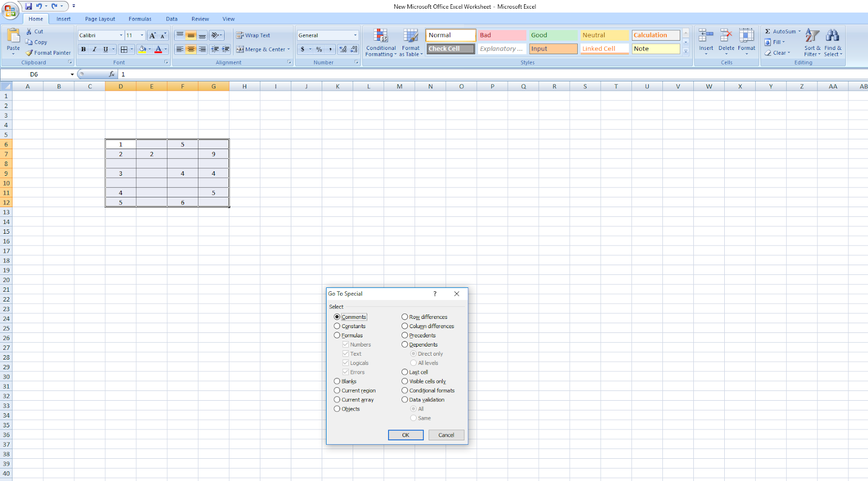Viewport: 868px width, 481px height.
Task: Toggle Underline formatting
Action: coord(105,49)
